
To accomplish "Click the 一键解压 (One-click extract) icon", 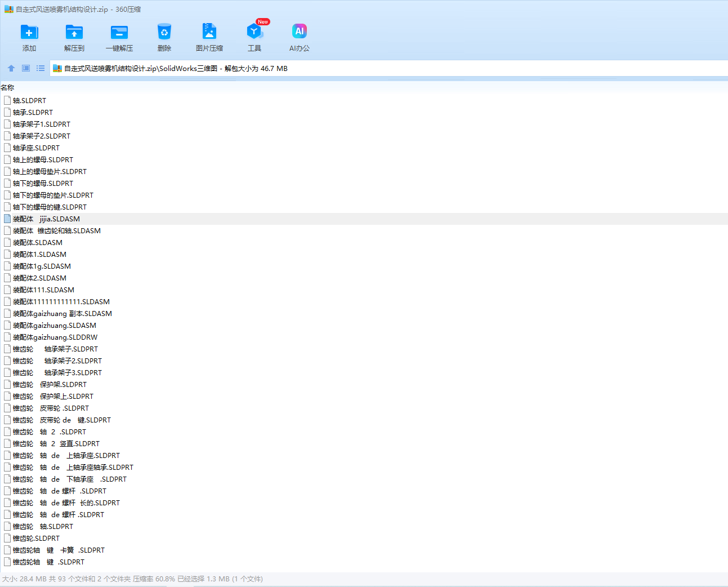I will coord(119,32).
